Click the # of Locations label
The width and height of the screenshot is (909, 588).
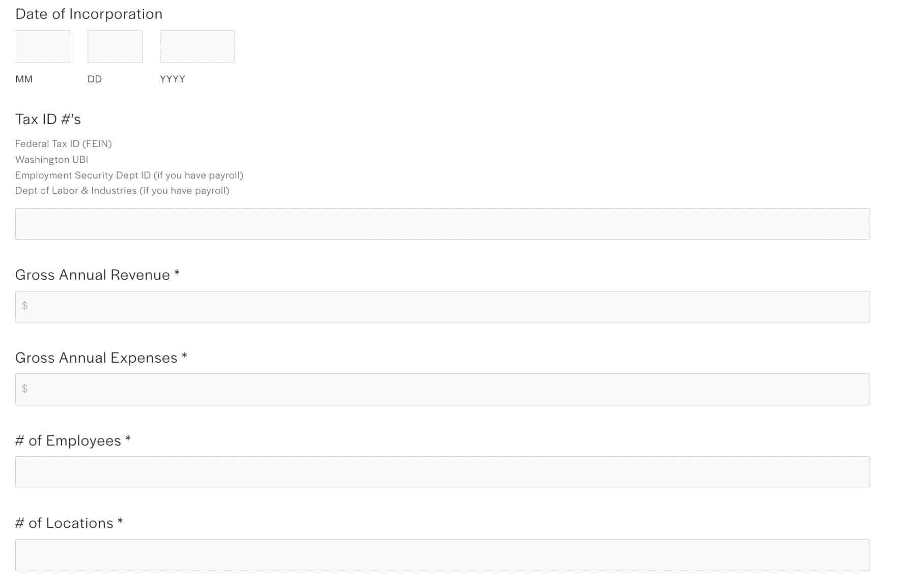click(65, 523)
